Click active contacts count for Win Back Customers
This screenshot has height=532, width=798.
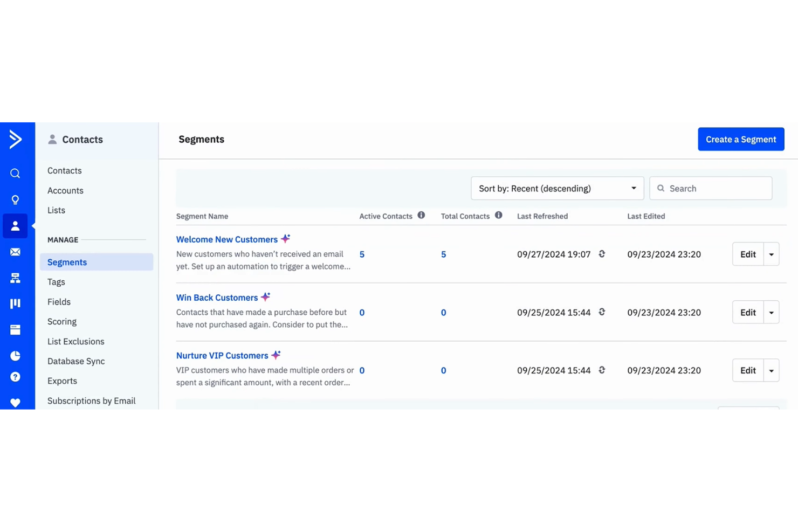tap(362, 313)
